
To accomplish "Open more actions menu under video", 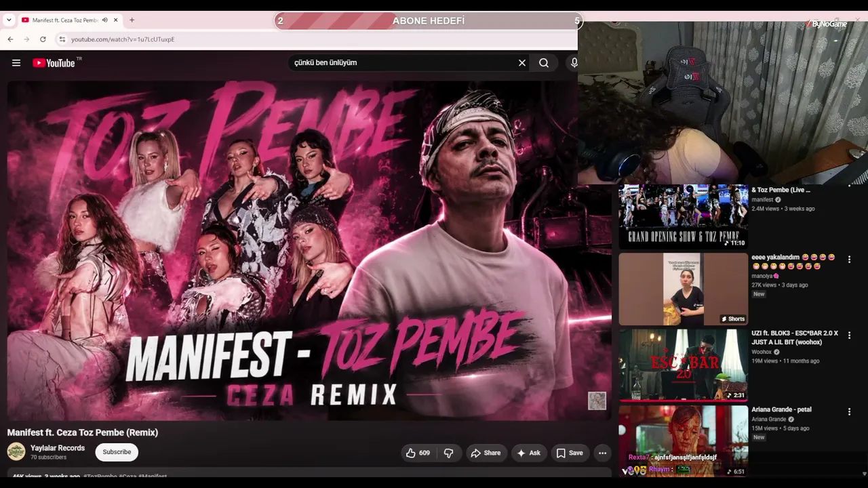I will point(602,453).
